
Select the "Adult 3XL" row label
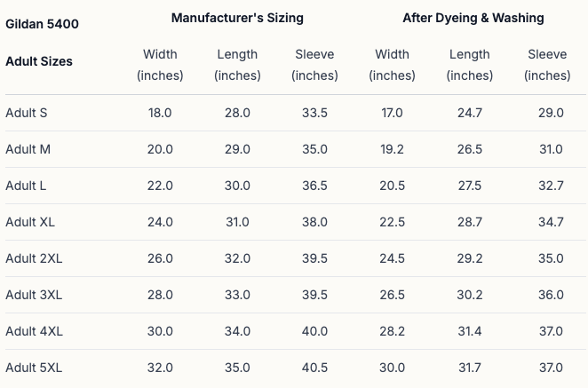point(34,295)
